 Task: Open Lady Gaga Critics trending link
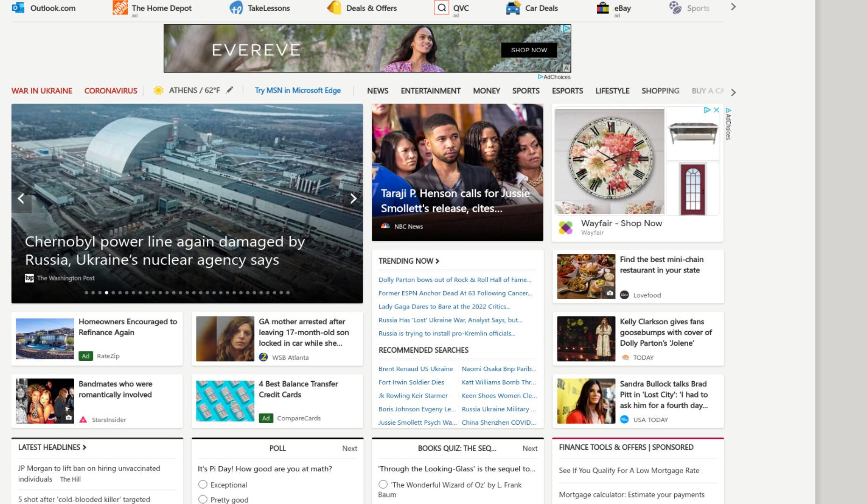pos(444,307)
